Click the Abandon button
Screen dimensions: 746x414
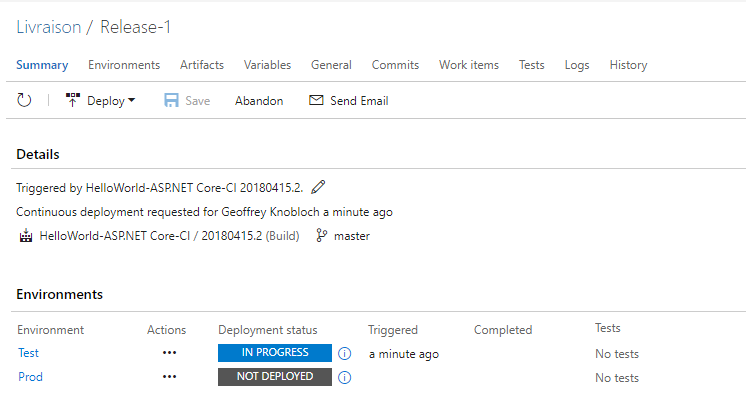pos(259,101)
